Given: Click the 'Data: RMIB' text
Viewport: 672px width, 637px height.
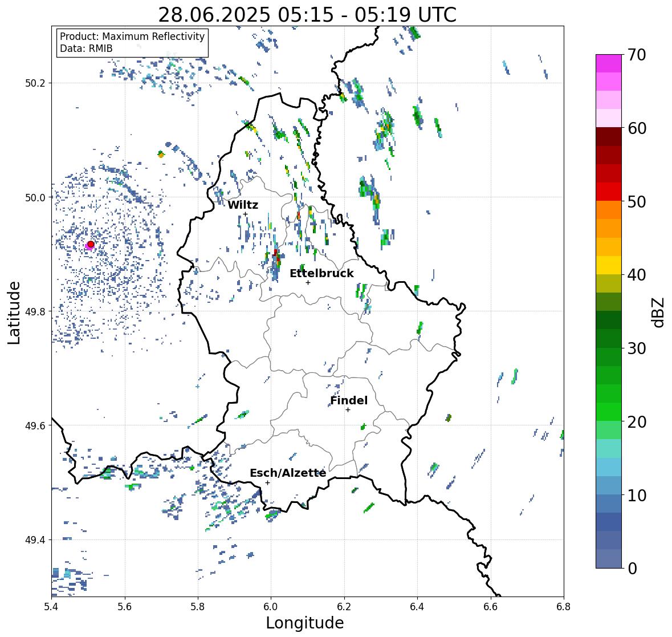Looking at the screenshot, I should [86, 48].
